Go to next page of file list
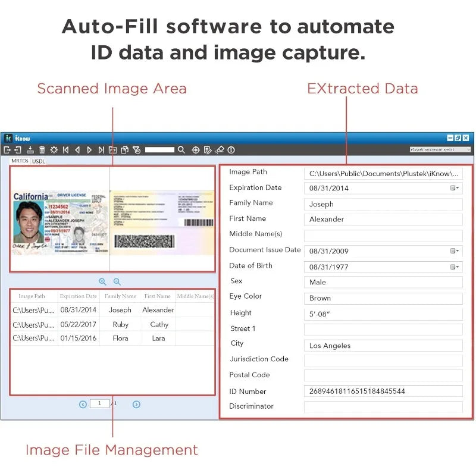The image size is (476, 476). [x=136, y=404]
